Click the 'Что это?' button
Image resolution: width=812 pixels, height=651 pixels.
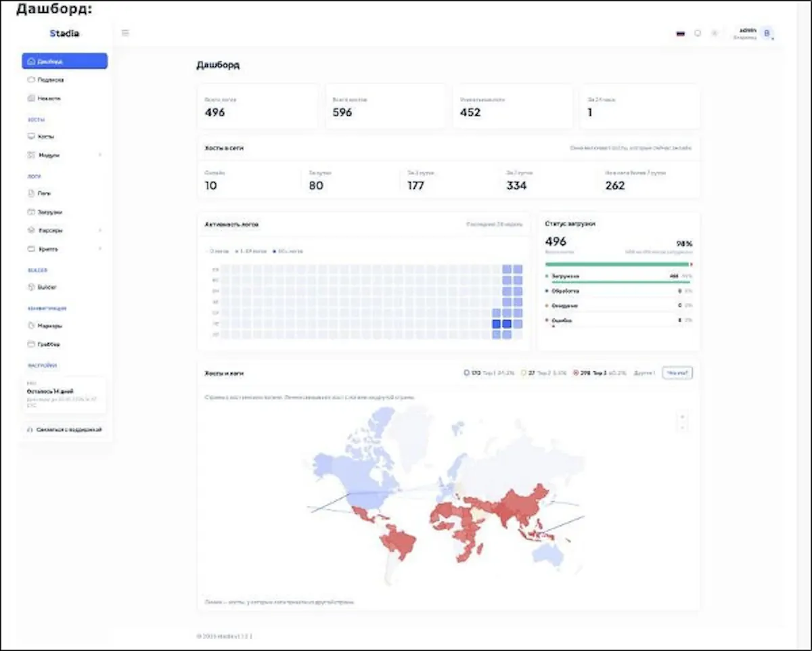coord(677,373)
